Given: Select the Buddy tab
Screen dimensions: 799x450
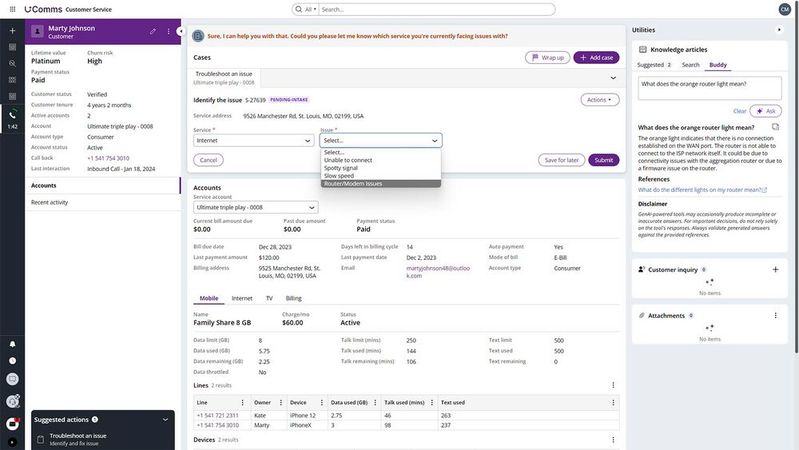Looking at the screenshot, I should [x=717, y=65].
